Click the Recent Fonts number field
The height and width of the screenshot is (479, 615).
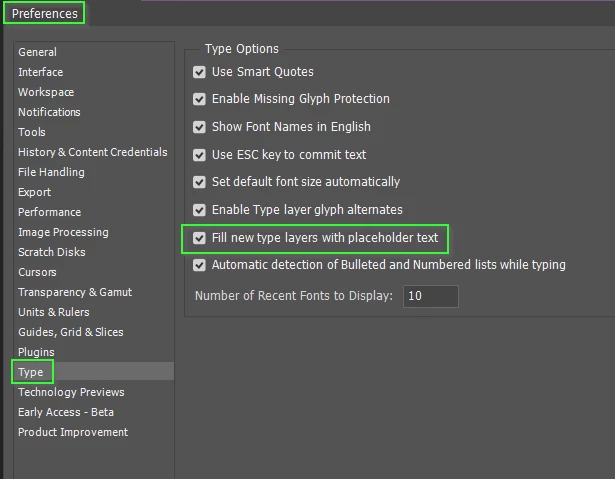click(x=431, y=296)
